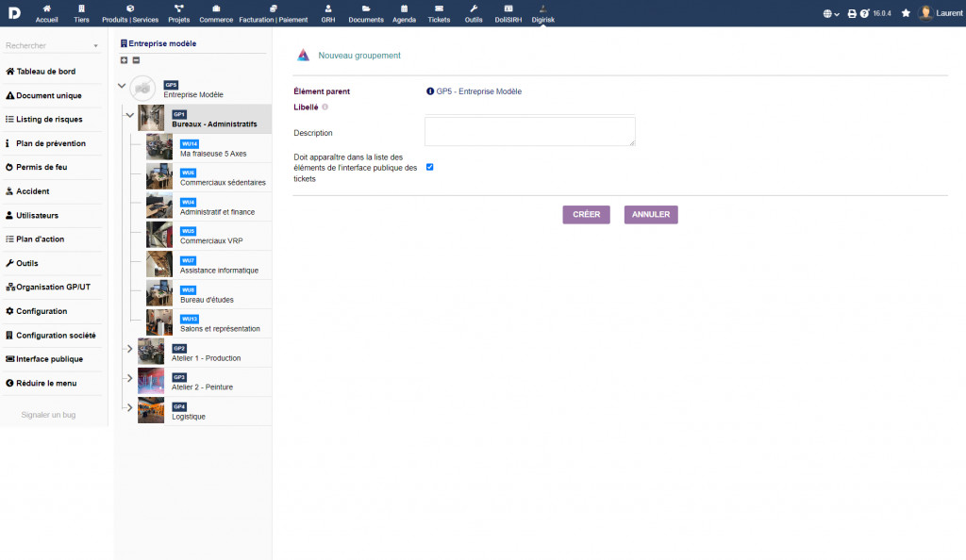The height and width of the screenshot is (560, 966).
Task: Click the CRÉER button
Action: pos(586,215)
